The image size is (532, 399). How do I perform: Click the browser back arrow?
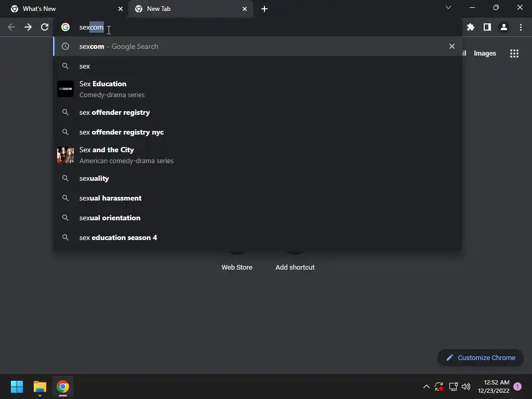11,27
